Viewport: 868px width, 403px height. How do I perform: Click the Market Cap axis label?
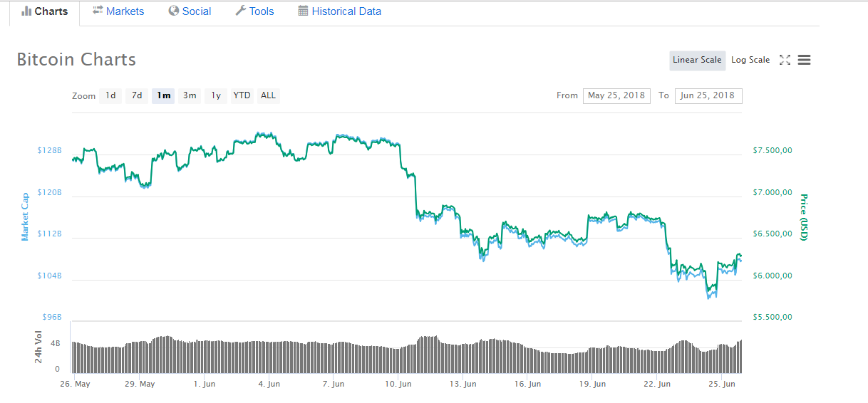[26, 216]
